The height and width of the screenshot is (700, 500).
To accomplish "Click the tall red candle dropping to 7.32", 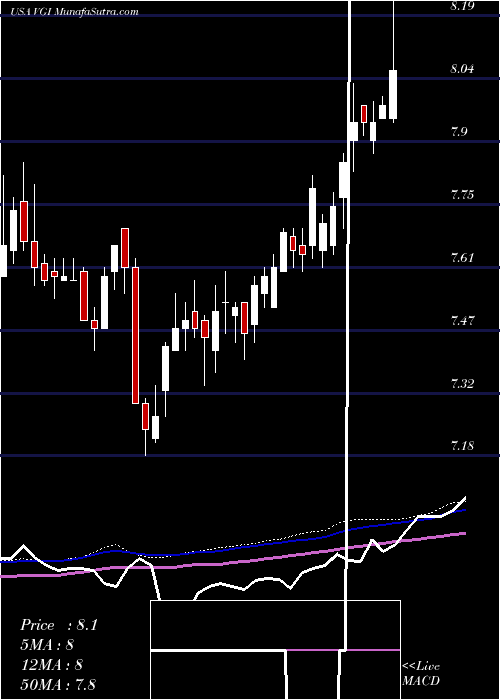I will coord(135,335).
